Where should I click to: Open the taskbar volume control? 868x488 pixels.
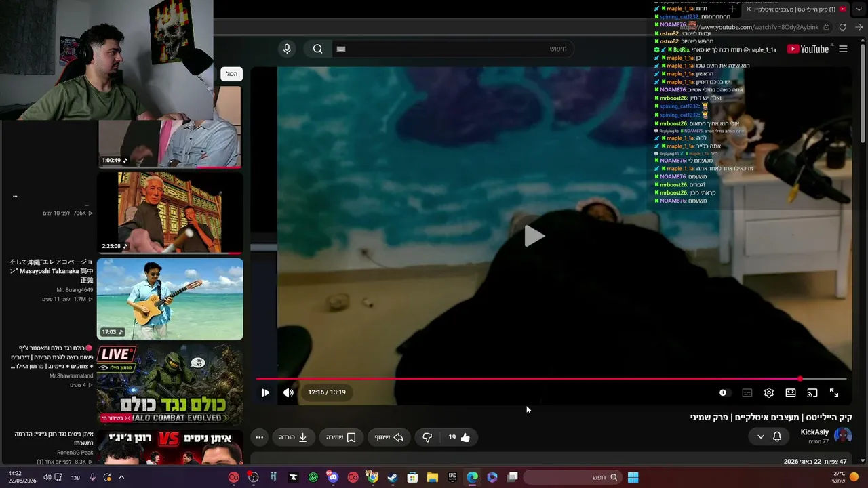[x=47, y=477]
